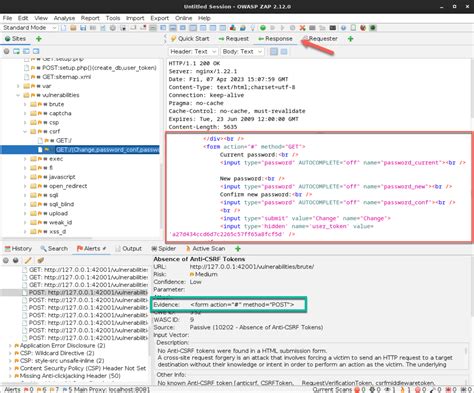Click the light bulb icon in toolbar
The width and height of the screenshot is (474, 393).
[253, 28]
